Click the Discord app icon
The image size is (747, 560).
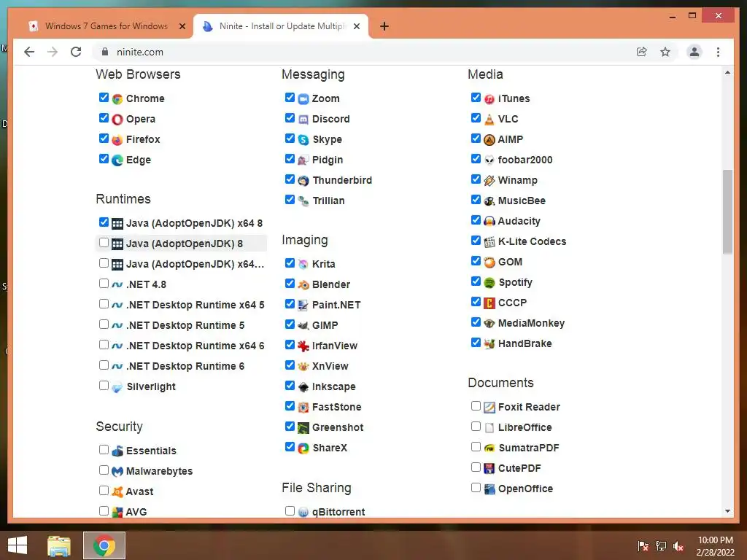303,120
